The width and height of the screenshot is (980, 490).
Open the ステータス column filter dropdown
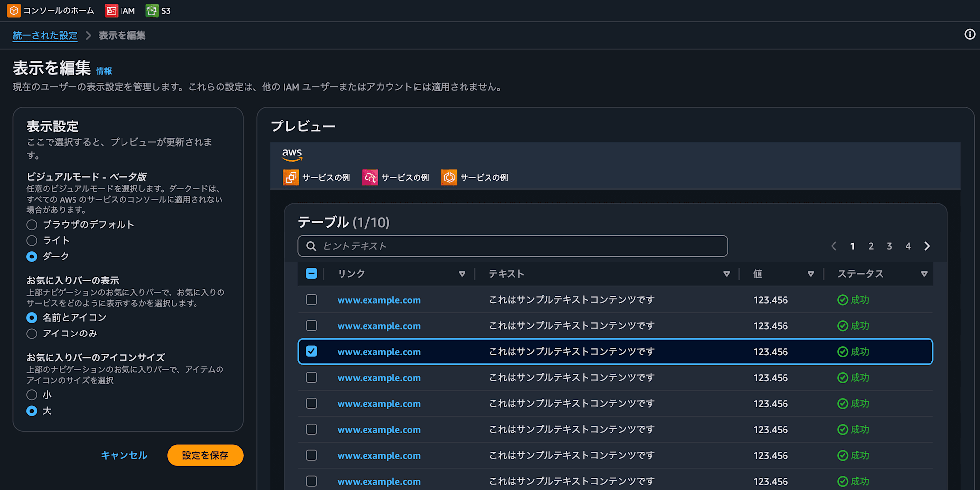click(x=924, y=274)
